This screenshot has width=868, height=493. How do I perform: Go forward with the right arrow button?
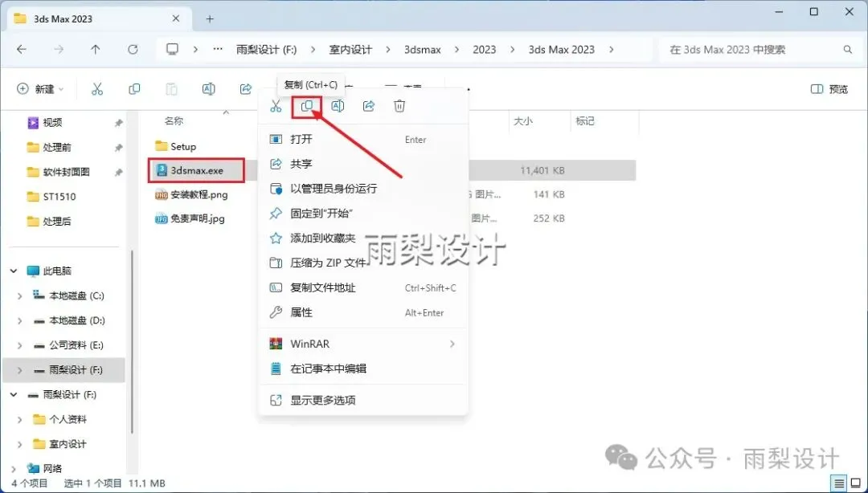59,49
